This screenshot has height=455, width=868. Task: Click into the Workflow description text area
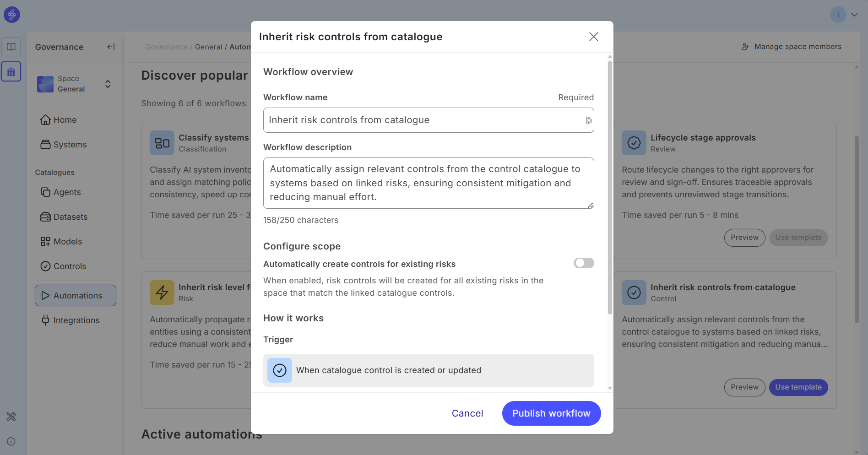(x=428, y=183)
